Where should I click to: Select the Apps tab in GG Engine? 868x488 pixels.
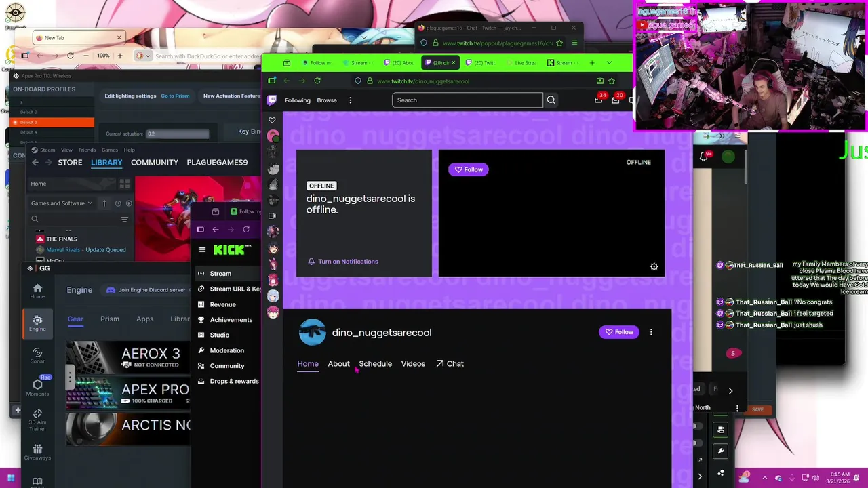(x=144, y=319)
